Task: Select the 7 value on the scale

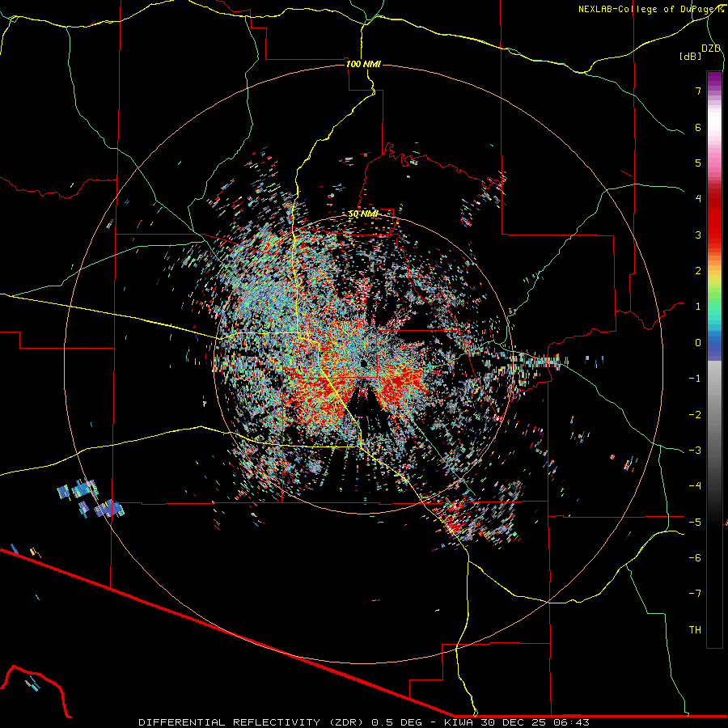Action: click(698, 91)
